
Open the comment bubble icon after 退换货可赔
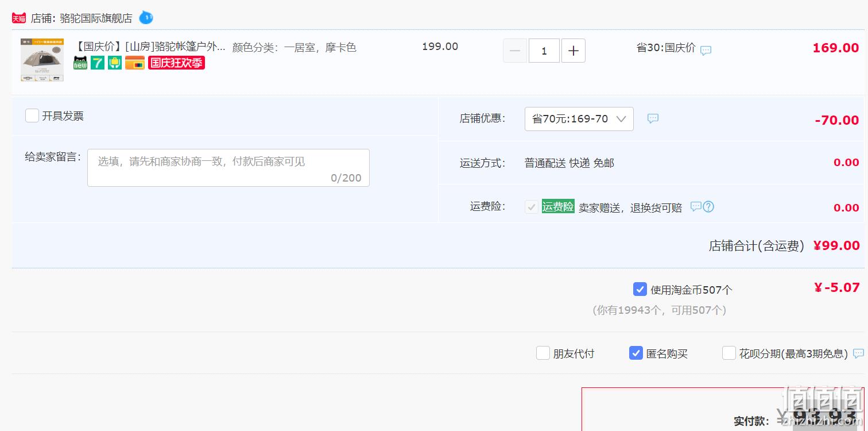tap(696, 206)
